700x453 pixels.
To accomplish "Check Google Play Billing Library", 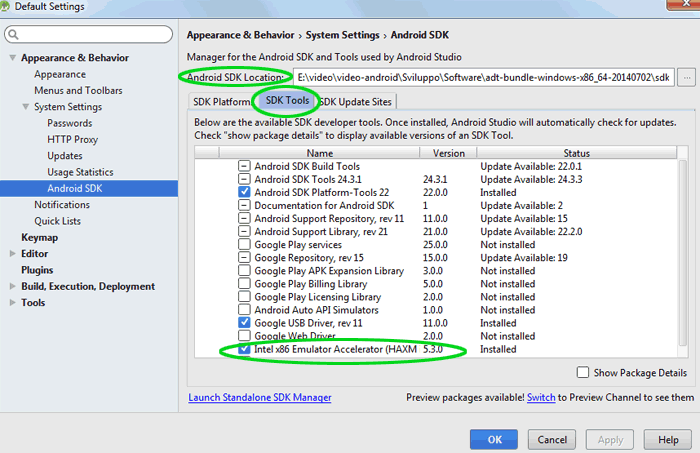I will pyautogui.click(x=244, y=283).
